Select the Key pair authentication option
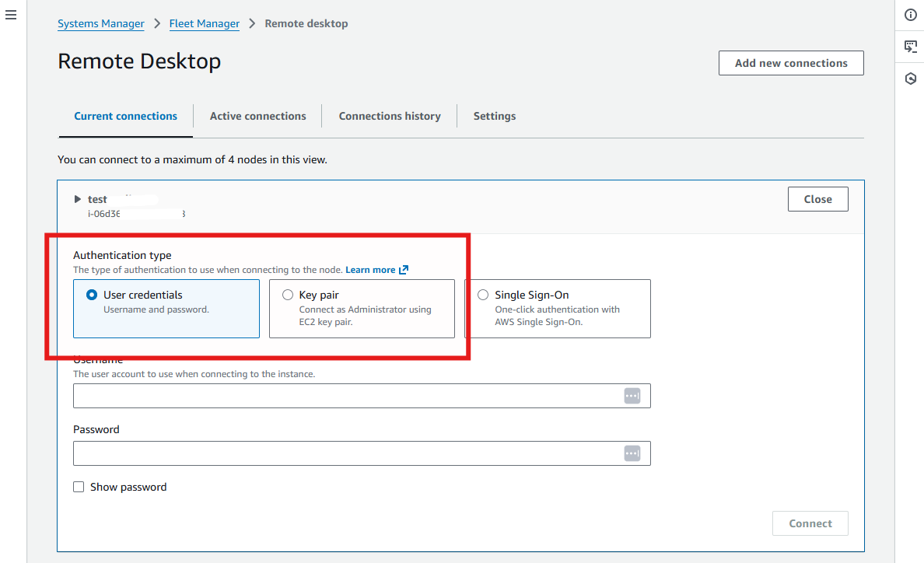This screenshot has width=924, height=563. (288, 294)
